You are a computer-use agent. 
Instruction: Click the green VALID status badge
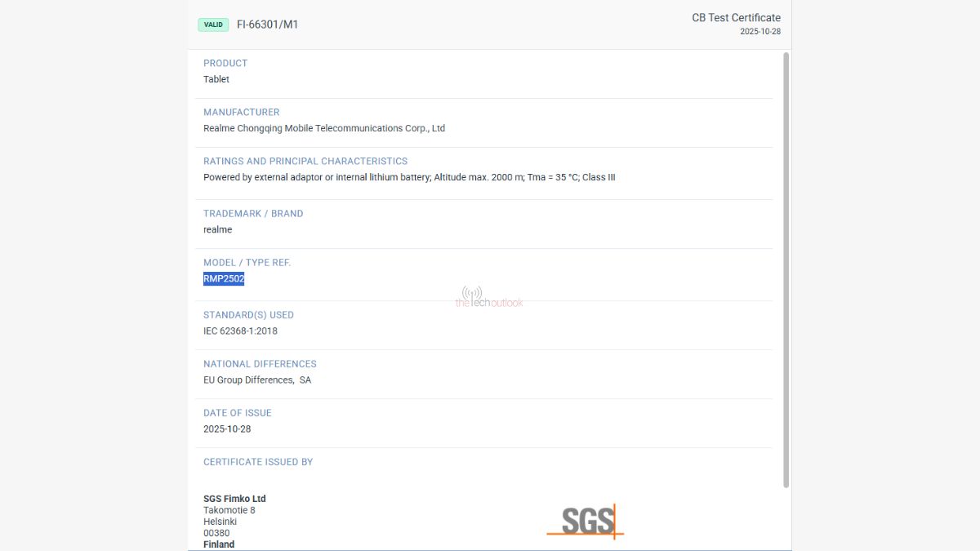[x=213, y=24]
